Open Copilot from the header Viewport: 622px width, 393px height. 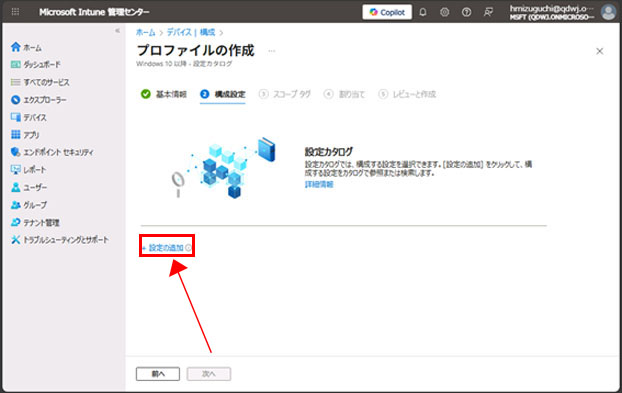coord(387,12)
